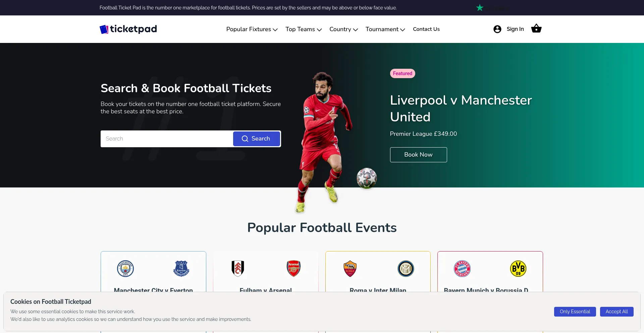644x333 pixels.
Task: Click the ticketpad logo
Action: [128, 29]
